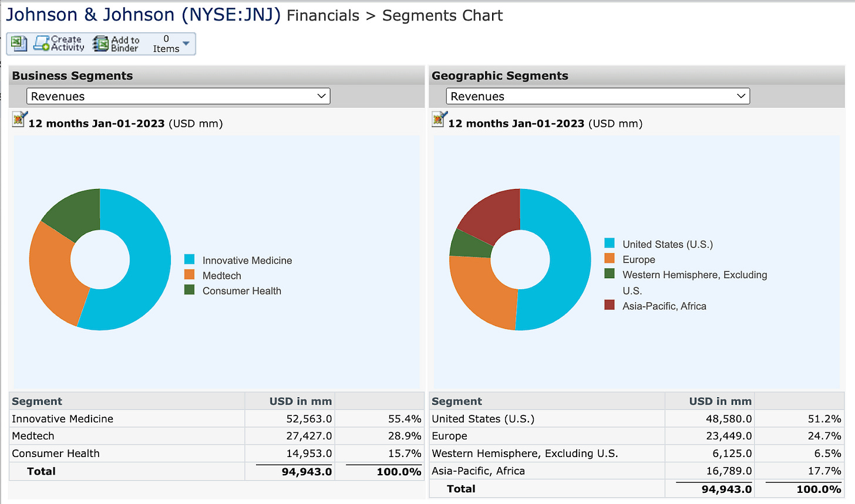Click Asia-Pacific, Africa legend color swatch

click(x=610, y=305)
